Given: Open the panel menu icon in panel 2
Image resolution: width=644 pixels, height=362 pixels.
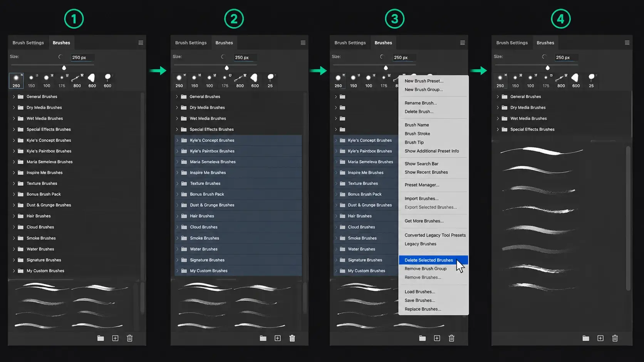Looking at the screenshot, I should (303, 43).
